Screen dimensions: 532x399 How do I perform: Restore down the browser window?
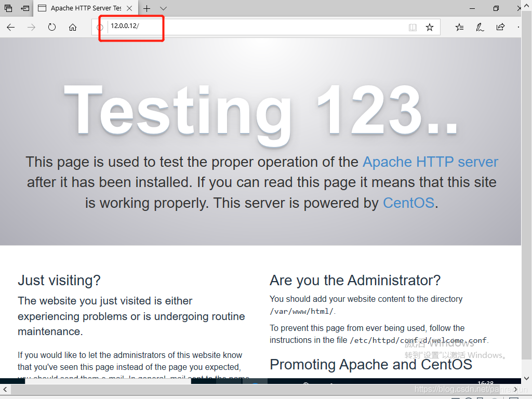coord(496,8)
